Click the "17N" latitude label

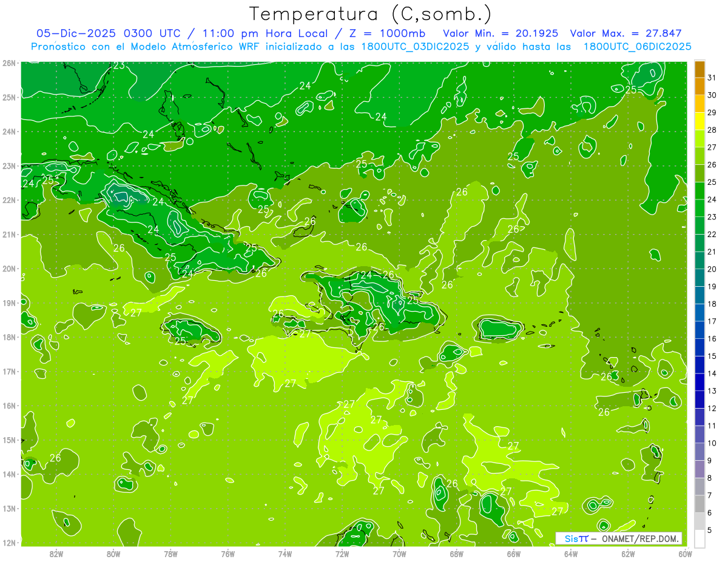point(8,371)
